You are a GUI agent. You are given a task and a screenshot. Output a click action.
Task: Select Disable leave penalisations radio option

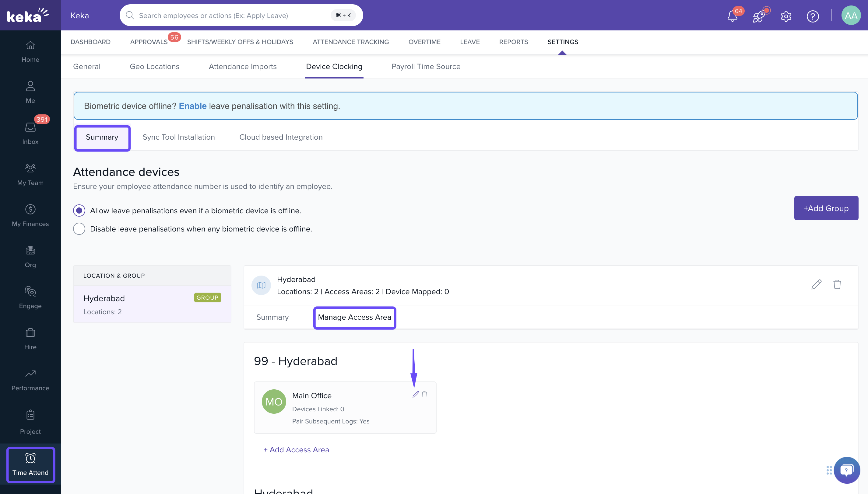coord(79,229)
